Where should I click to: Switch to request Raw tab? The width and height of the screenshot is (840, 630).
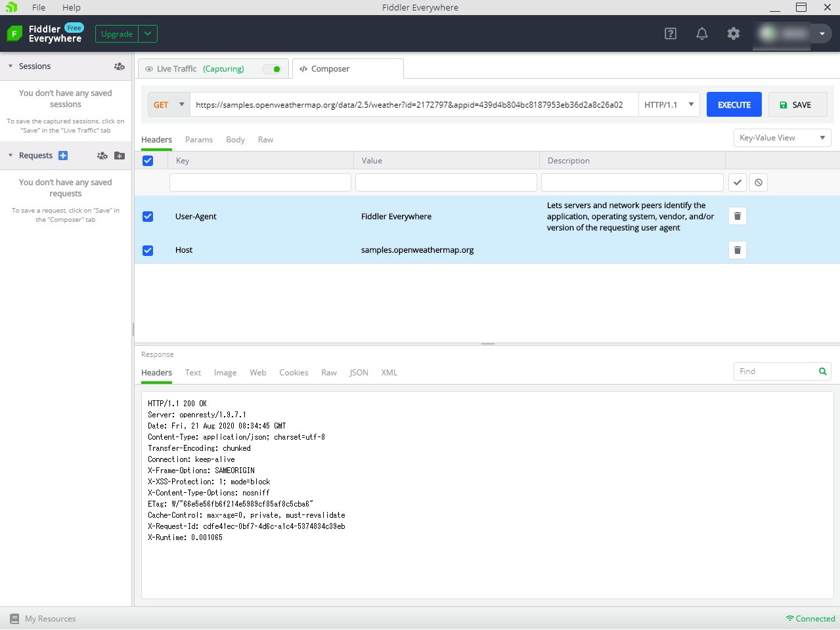265,140
